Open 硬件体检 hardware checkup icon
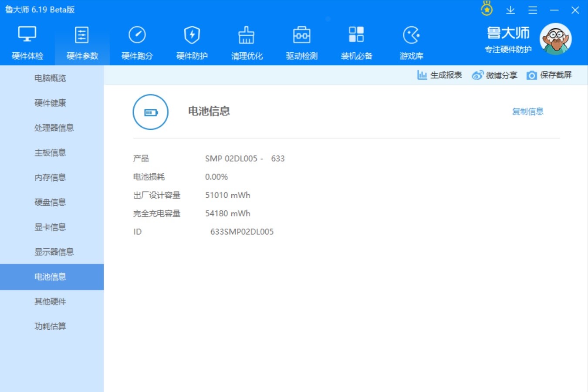This screenshot has height=392, width=588. [x=27, y=34]
